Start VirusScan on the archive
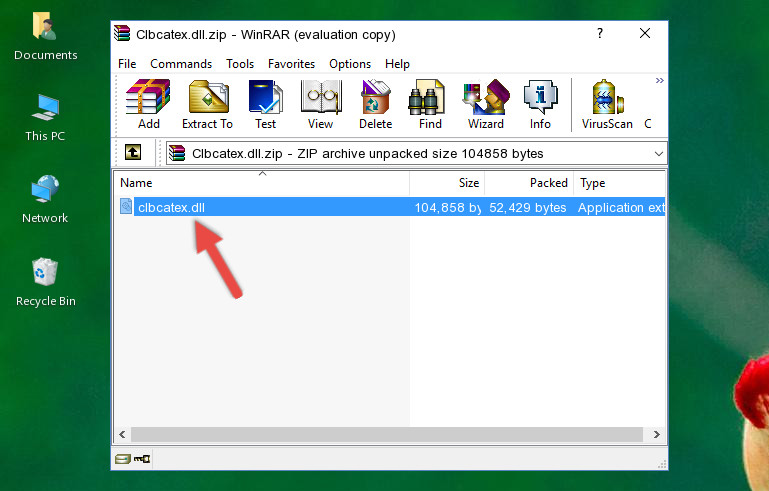Image resolution: width=769 pixels, height=491 pixels. click(x=607, y=104)
